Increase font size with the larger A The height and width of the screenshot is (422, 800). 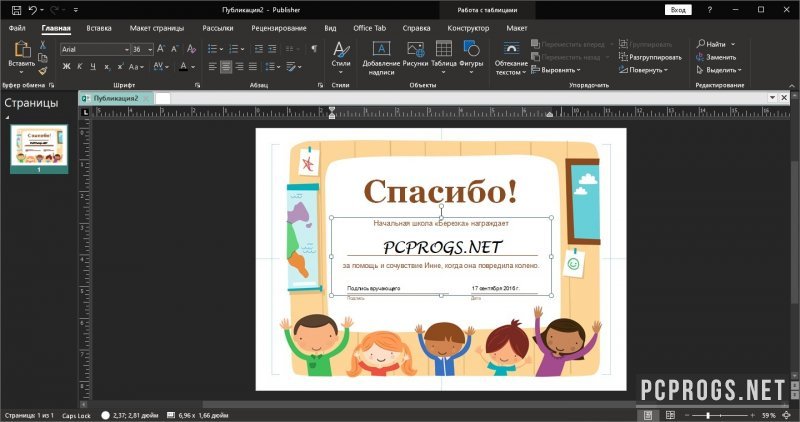161,49
